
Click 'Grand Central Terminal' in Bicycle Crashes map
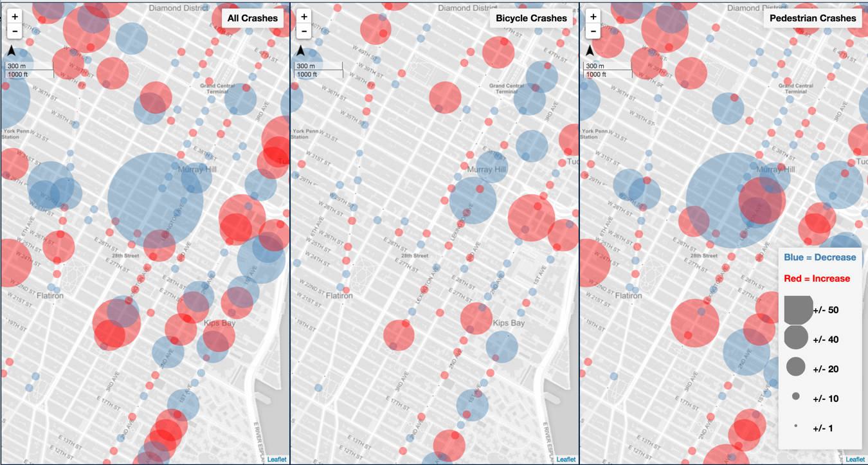(507, 89)
